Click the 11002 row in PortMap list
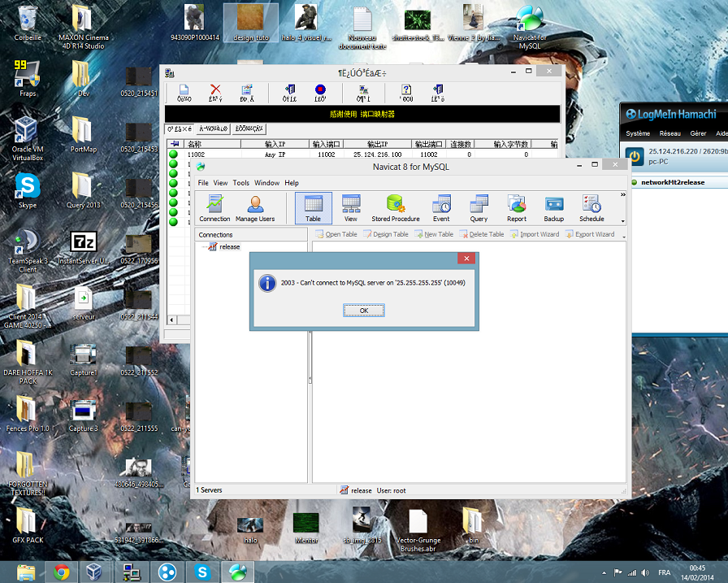 click(362, 154)
